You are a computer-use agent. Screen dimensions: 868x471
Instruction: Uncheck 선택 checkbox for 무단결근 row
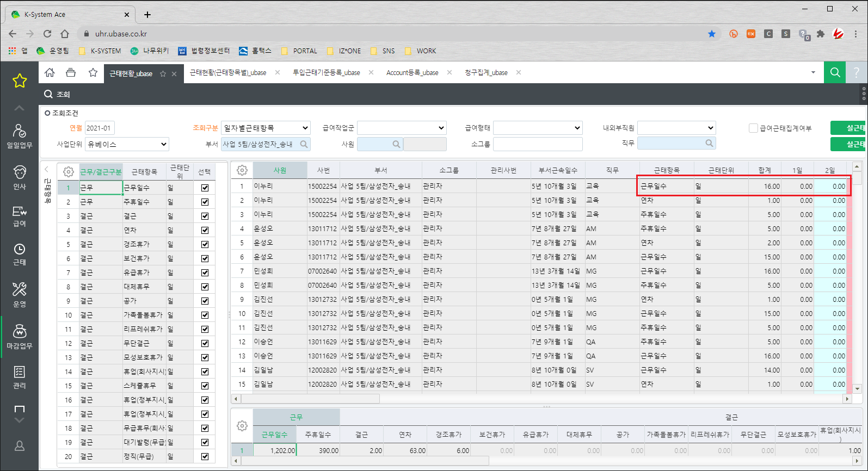(205, 343)
